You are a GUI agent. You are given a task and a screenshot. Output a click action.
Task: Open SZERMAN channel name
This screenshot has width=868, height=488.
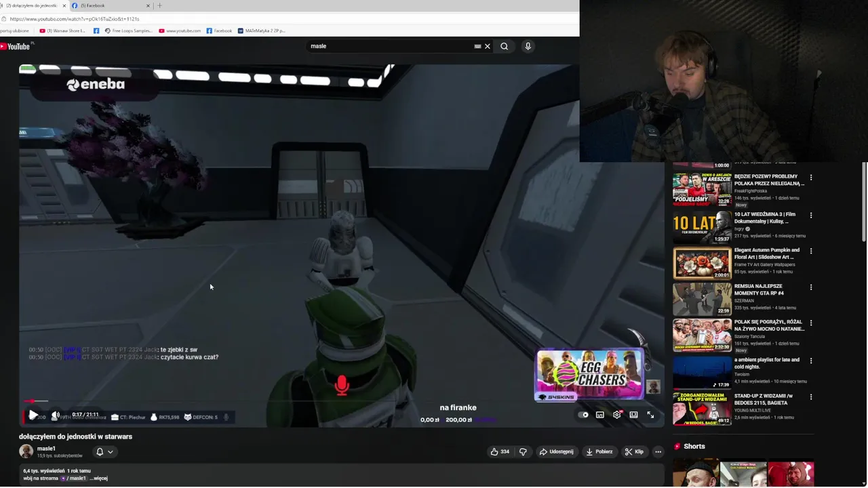point(745,300)
